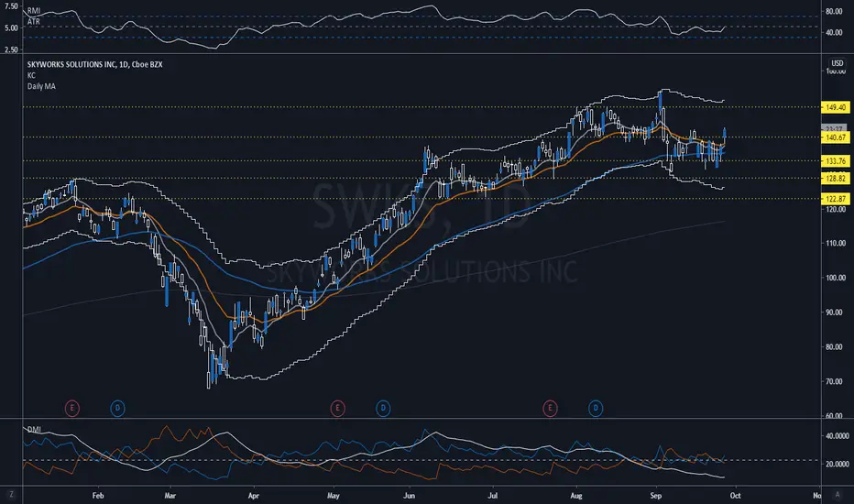Select the dividend D marker after Aug
Viewport: 854px width, 504px height.
(596, 408)
